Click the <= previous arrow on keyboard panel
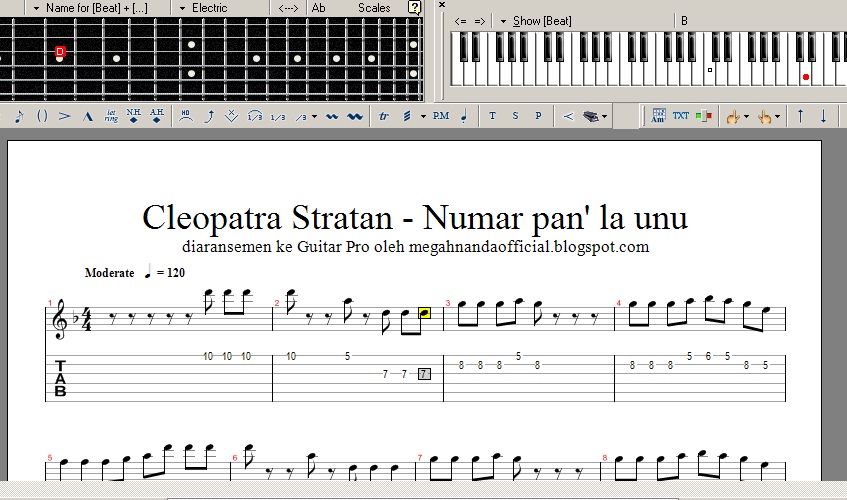 click(460, 21)
